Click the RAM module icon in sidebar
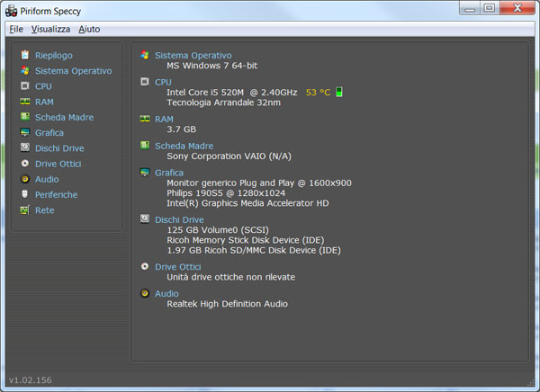 (25, 102)
